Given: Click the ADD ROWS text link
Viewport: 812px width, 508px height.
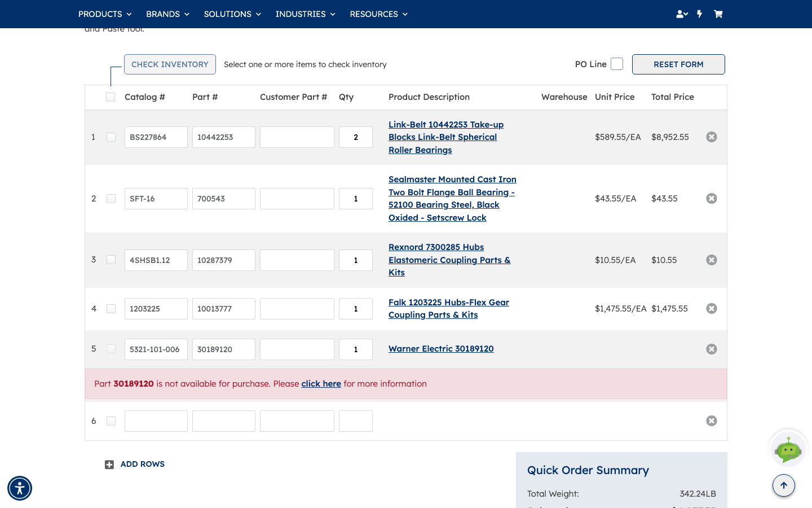Looking at the screenshot, I should point(143,464).
